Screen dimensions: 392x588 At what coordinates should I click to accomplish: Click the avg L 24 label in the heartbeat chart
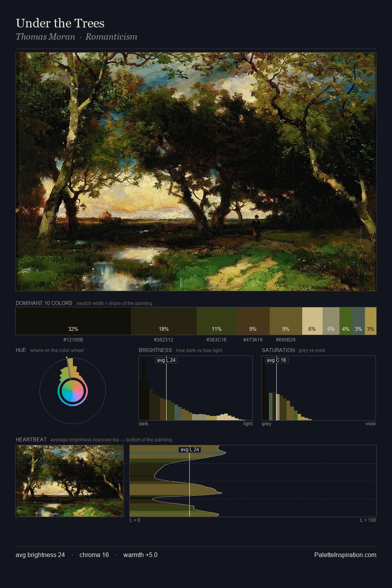(x=190, y=450)
